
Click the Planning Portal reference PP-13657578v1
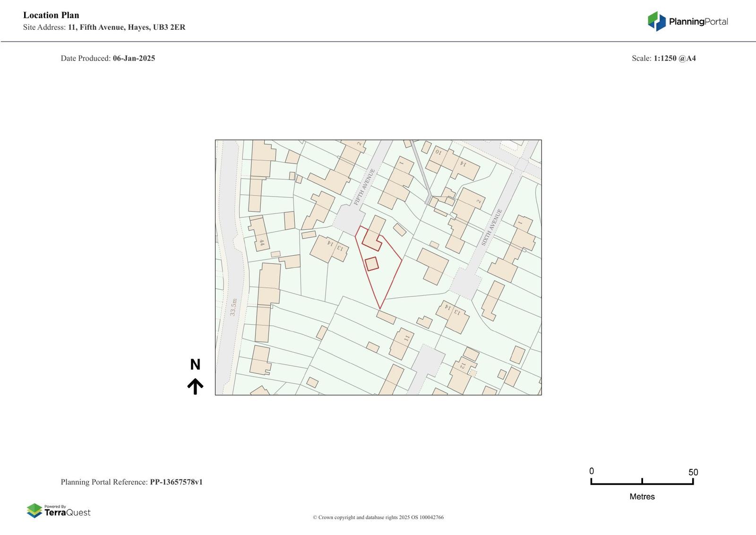pyautogui.click(x=176, y=482)
